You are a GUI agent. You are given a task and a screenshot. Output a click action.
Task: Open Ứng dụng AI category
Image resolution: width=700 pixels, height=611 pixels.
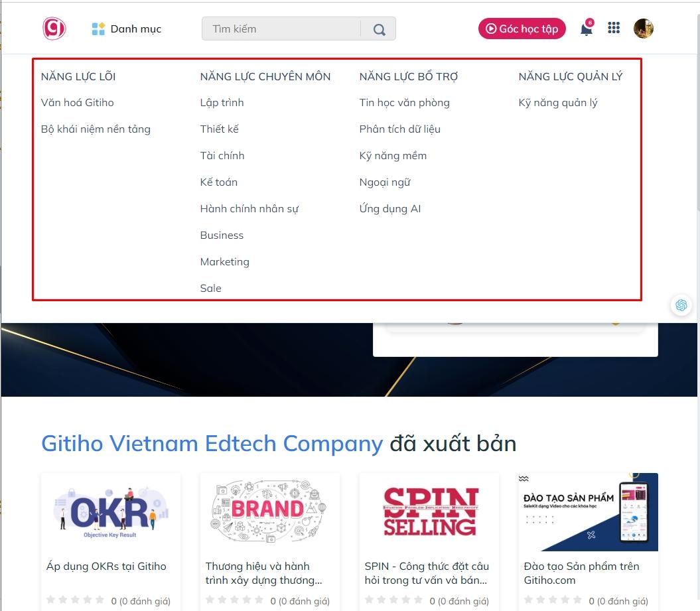pyautogui.click(x=390, y=209)
